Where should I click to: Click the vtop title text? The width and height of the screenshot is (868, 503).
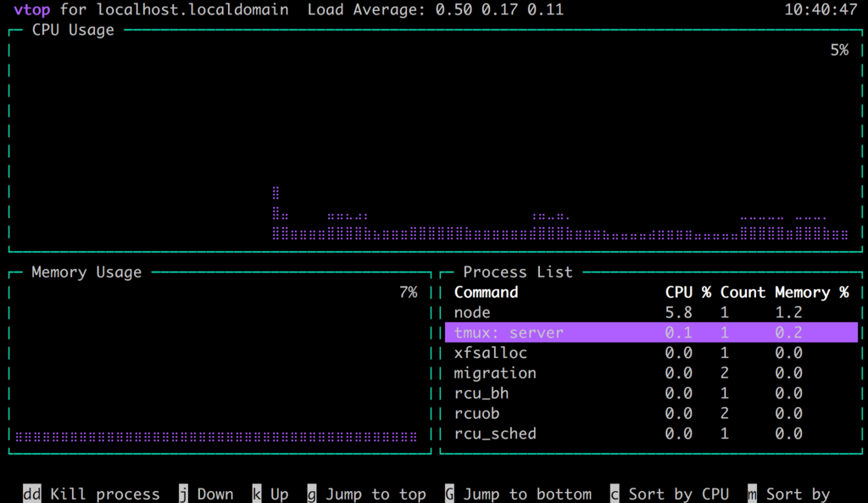[x=31, y=9]
